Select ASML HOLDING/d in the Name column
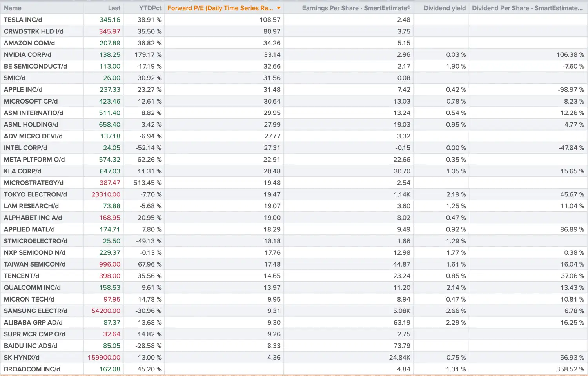 [x=31, y=125]
